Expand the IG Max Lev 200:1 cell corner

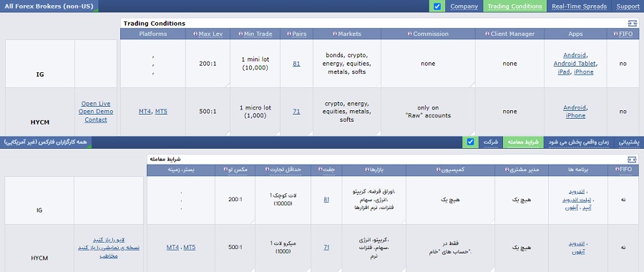coord(228,85)
